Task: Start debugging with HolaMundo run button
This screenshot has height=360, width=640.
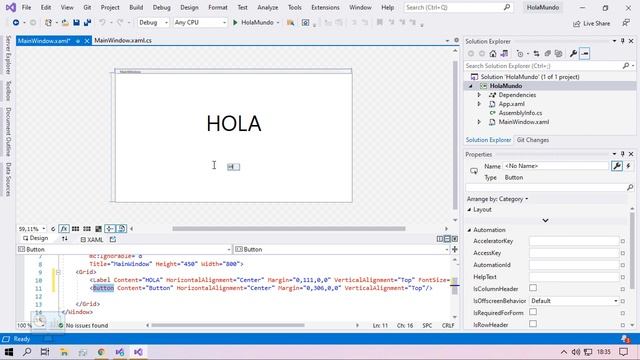Action: click(253, 23)
